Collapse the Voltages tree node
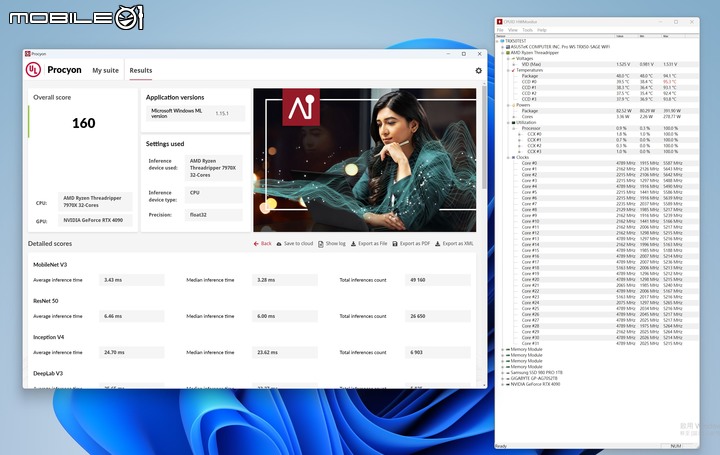Screen dimensions: 720x455 click(x=508, y=58)
